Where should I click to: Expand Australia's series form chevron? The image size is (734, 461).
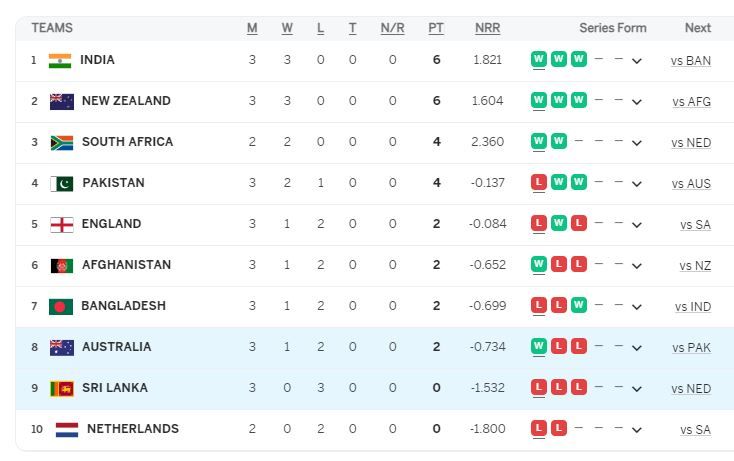tap(637, 348)
